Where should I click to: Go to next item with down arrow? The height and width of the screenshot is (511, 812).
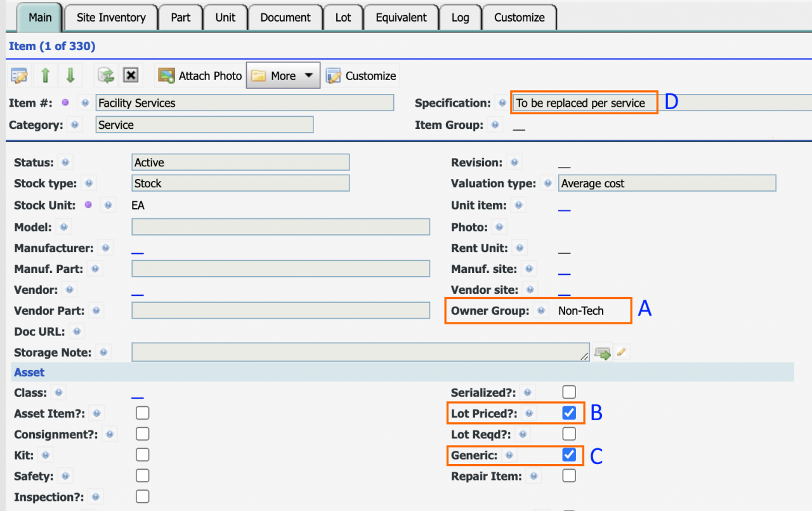(x=70, y=76)
